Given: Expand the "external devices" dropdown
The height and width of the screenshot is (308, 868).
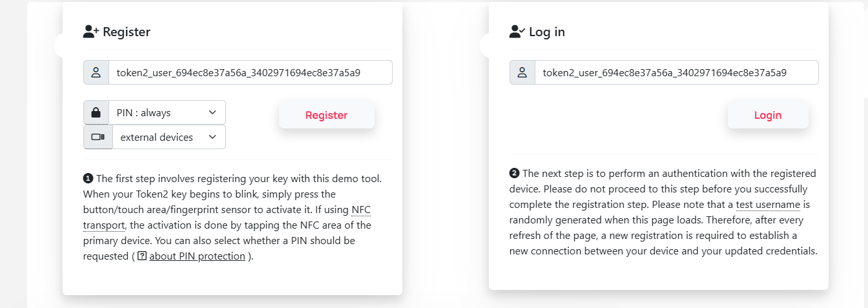Looking at the screenshot, I should [x=169, y=137].
